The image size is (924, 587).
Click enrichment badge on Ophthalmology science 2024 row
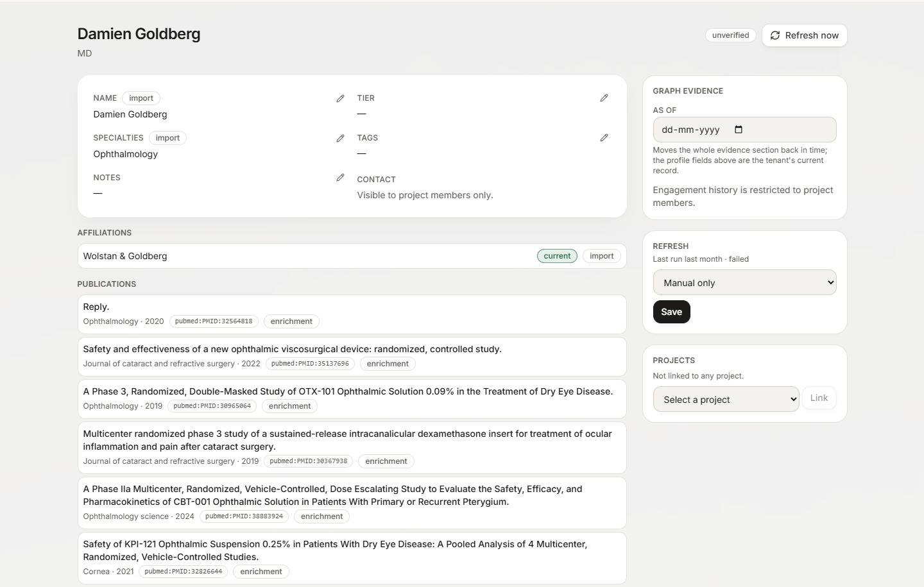pyautogui.click(x=322, y=516)
